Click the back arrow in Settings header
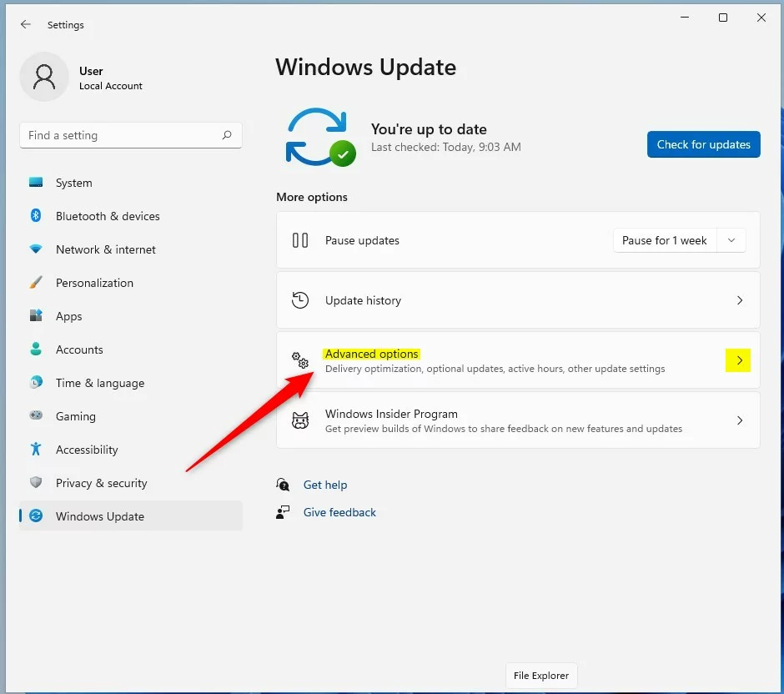The height and width of the screenshot is (694, 784). (x=26, y=24)
